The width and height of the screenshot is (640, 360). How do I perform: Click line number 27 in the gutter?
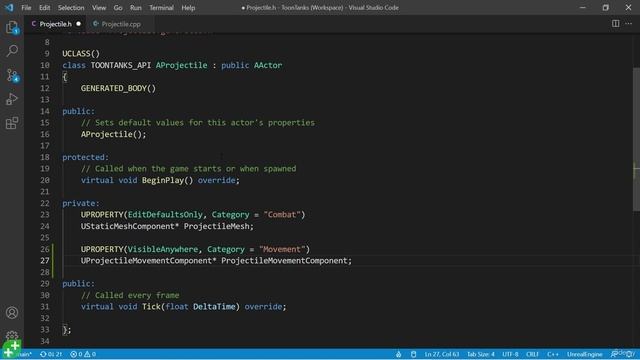point(45,261)
